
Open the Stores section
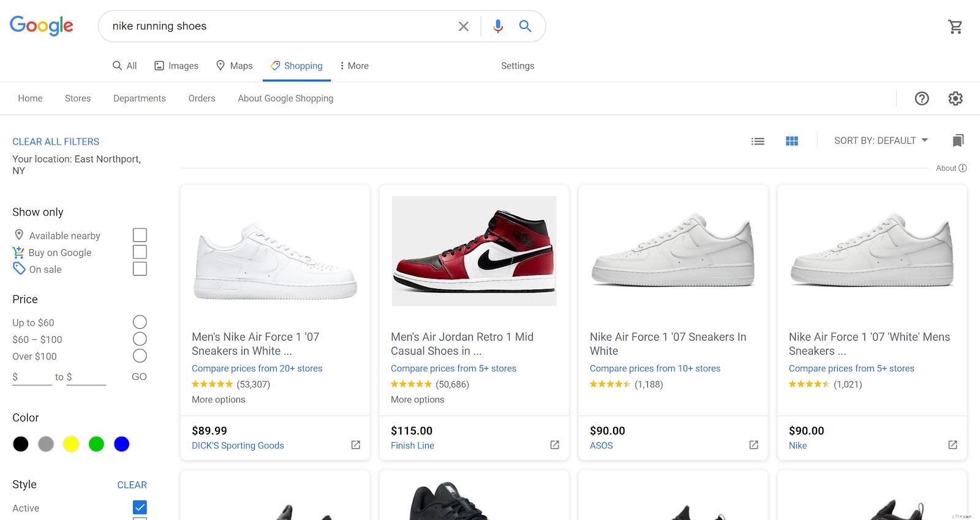(78, 98)
